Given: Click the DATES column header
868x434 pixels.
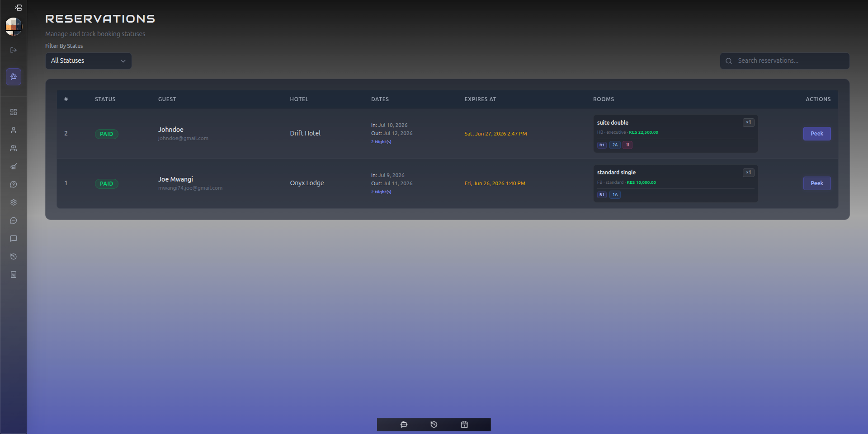Looking at the screenshot, I should click(x=380, y=99).
